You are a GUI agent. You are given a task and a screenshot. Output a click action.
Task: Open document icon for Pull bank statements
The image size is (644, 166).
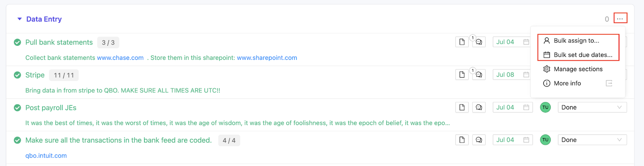(x=462, y=42)
